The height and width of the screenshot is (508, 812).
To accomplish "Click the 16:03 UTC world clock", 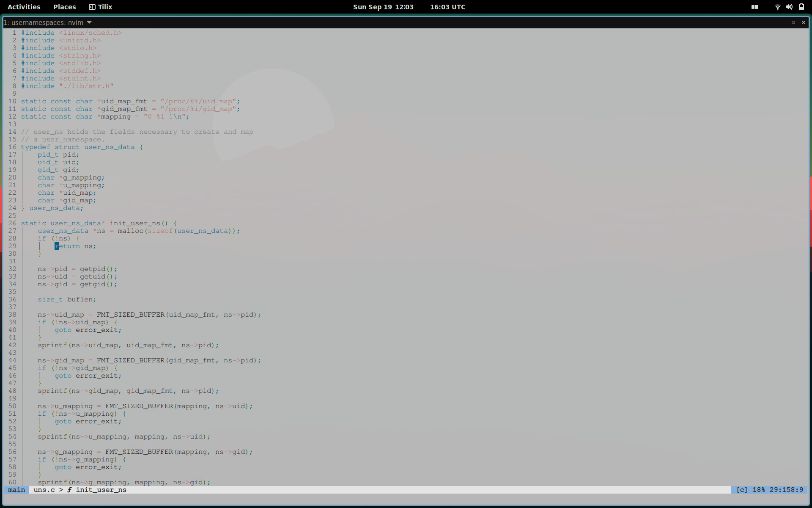I will pyautogui.click(x=447, y=7).
